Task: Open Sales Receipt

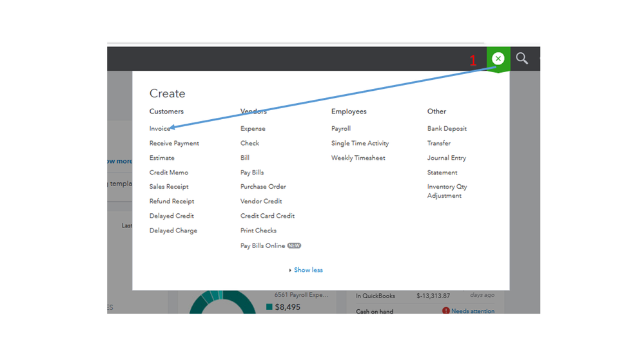Action: tap(169, 187)
